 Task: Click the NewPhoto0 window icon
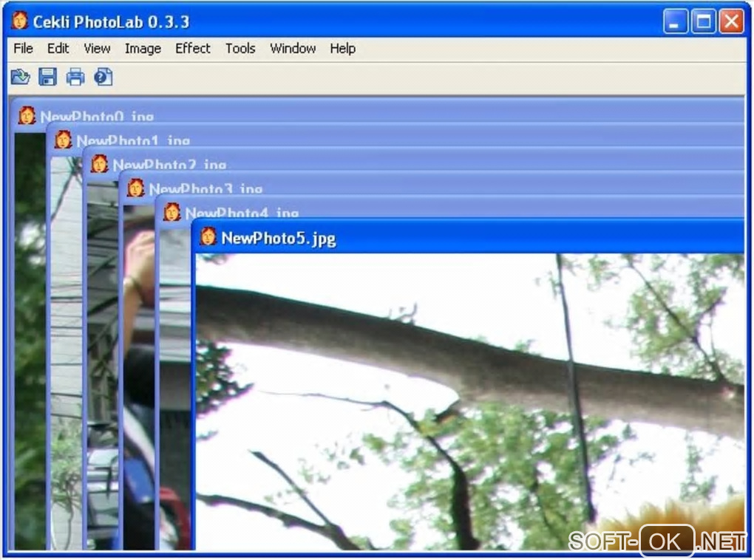point(27,116)
